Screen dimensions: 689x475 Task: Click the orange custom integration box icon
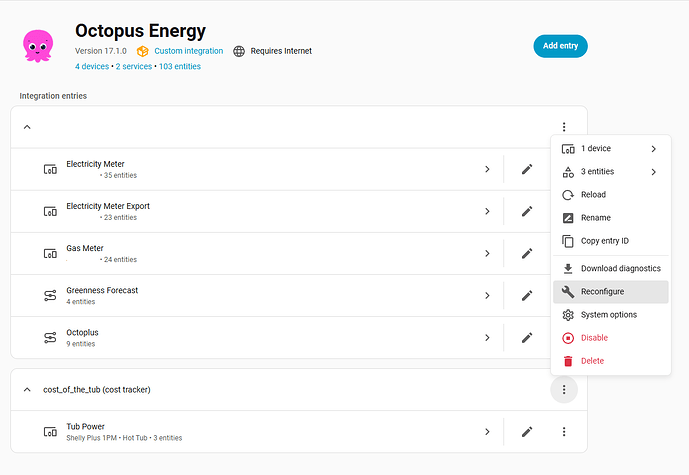142,51
